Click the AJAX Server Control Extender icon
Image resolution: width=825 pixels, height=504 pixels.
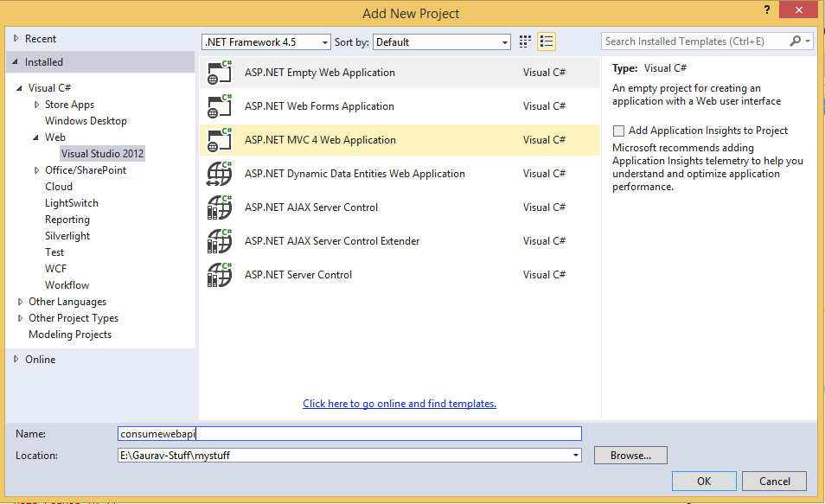[220, 241]
